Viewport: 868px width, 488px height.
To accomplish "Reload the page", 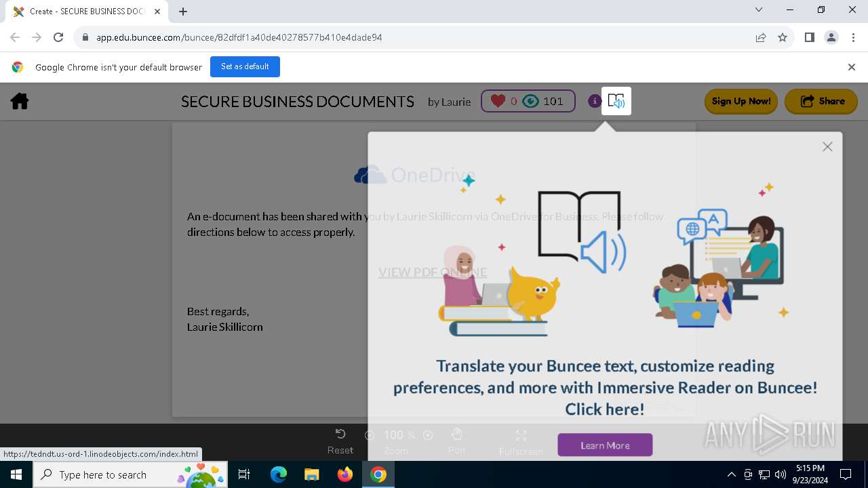I will pos(58,37).
